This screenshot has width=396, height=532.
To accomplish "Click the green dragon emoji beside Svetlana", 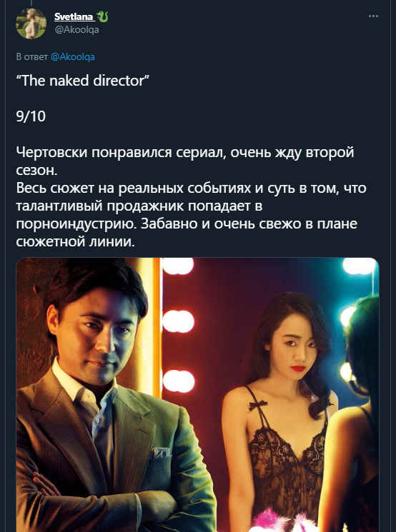I will [102, 16].
